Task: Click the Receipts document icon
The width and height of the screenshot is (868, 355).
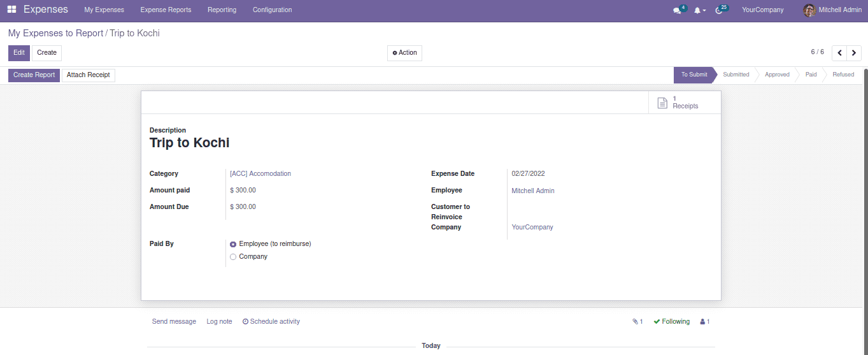Action: click(x=662, y=102)
